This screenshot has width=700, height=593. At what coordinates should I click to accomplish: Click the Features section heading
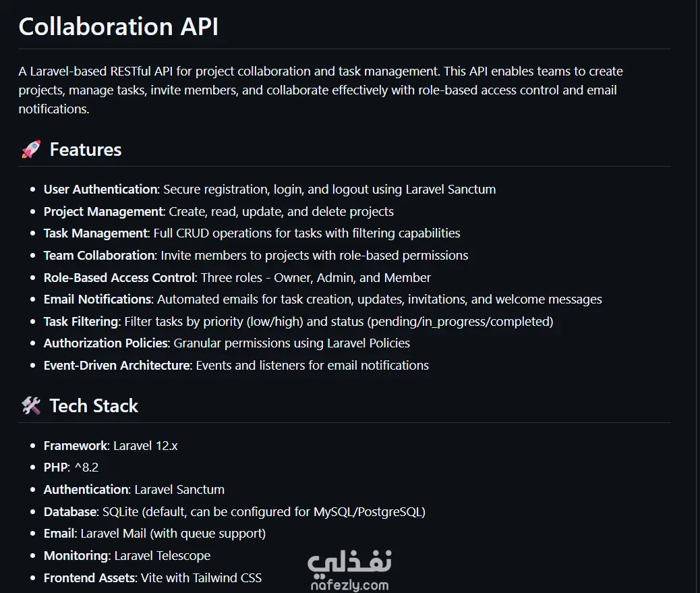[86, 150]
